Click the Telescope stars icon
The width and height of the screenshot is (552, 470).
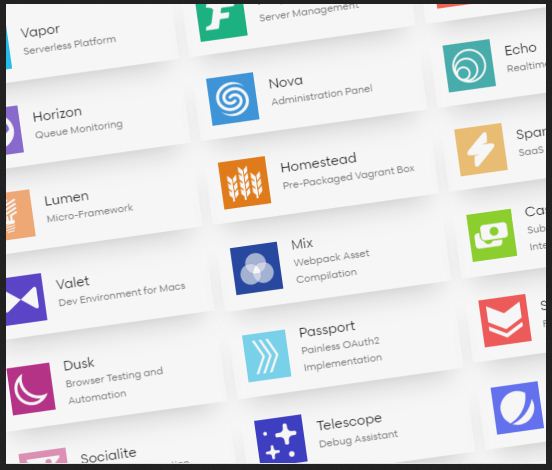(281, 439)
